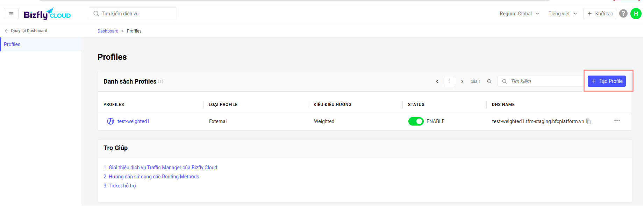Open the help question mark icon
Viewport: 644px width, 206px height.
[x=623, y=14]
